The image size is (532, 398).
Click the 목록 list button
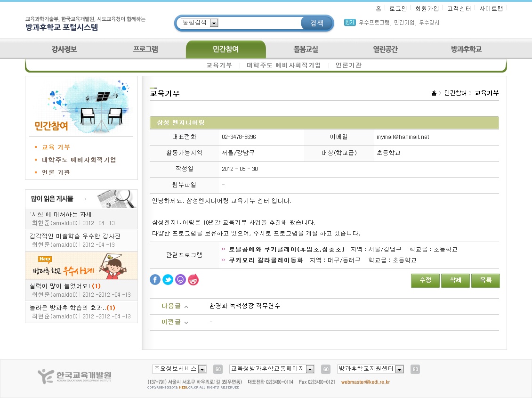(485, 280)
